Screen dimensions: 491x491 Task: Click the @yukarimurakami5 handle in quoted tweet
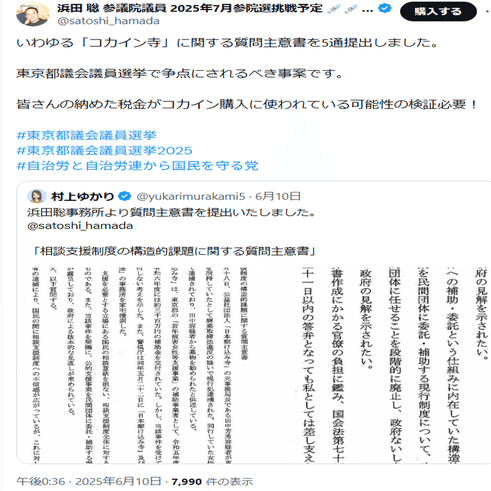[191, 196]
